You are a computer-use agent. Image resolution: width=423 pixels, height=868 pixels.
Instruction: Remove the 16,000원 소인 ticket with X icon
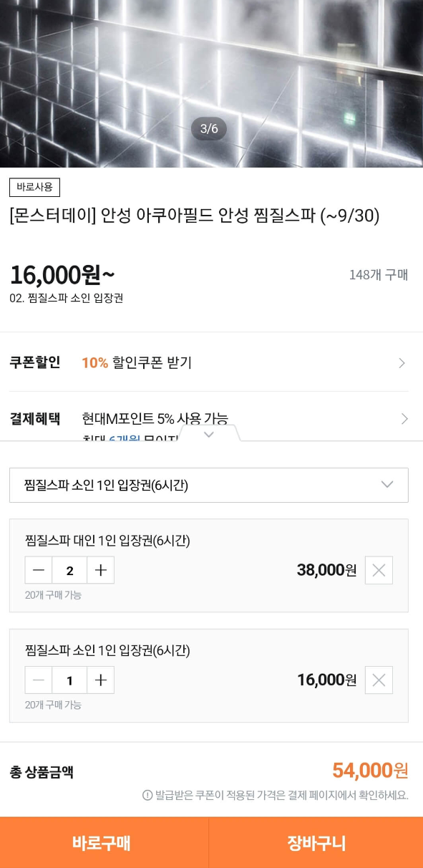(x=378, y=680)
